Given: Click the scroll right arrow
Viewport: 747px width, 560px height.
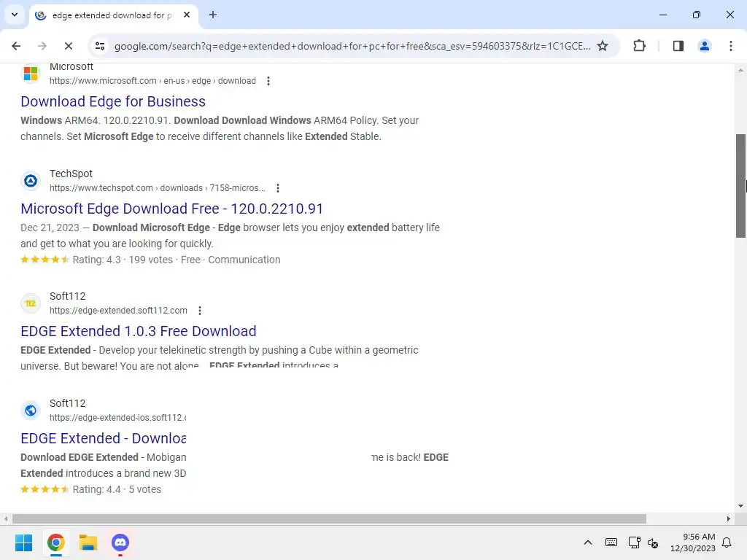Looking at the screenshot, I should tap(729, 518).
